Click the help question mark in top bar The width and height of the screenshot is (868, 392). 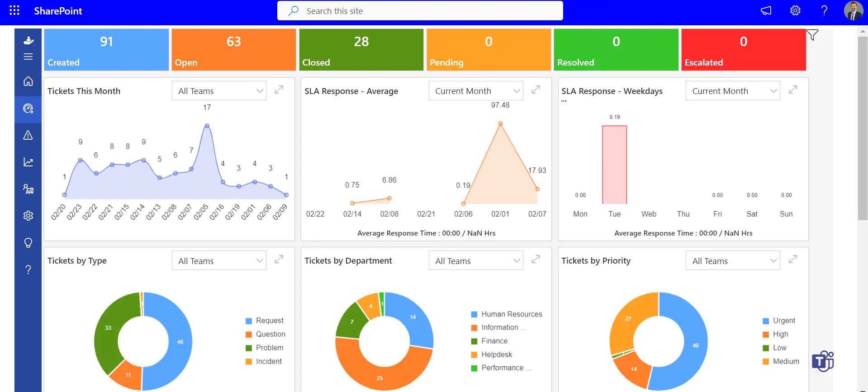[824, 10]
